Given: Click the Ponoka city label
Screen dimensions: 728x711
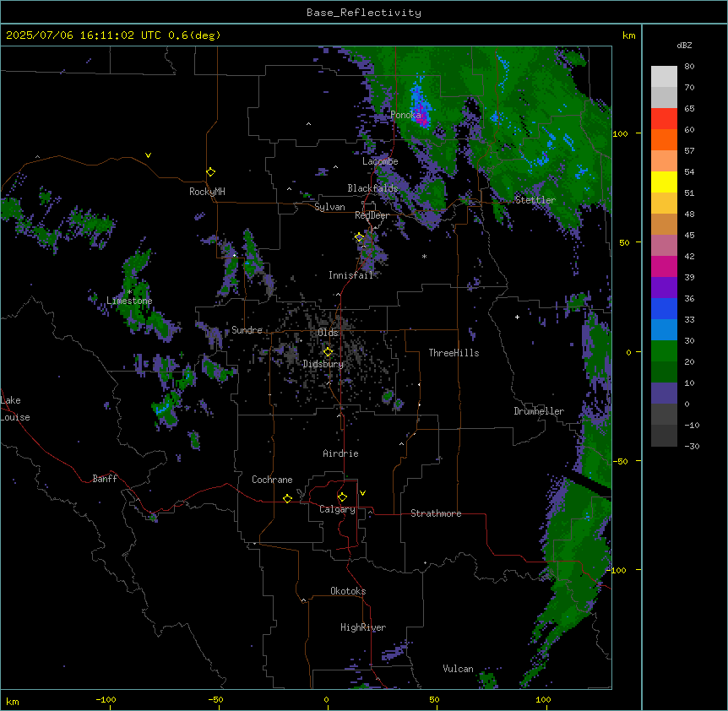Looking at the screenshot, I should [405, 115].
